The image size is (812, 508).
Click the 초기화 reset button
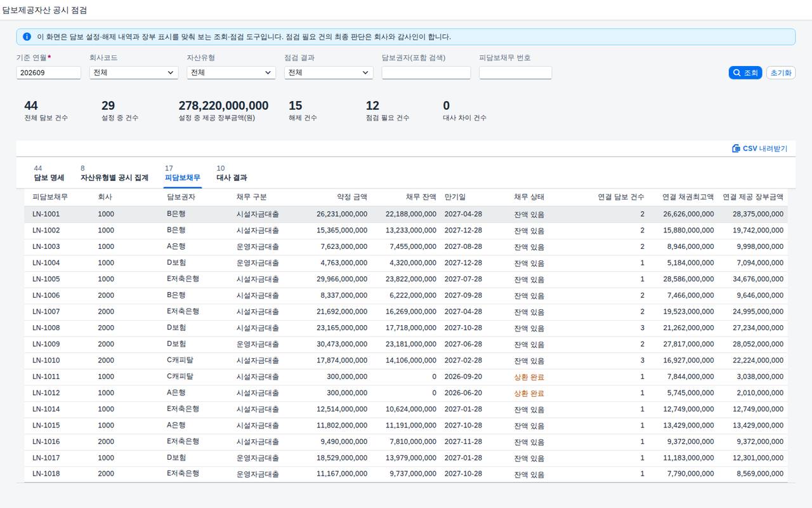pyautogui.click(x=781, y=73)
